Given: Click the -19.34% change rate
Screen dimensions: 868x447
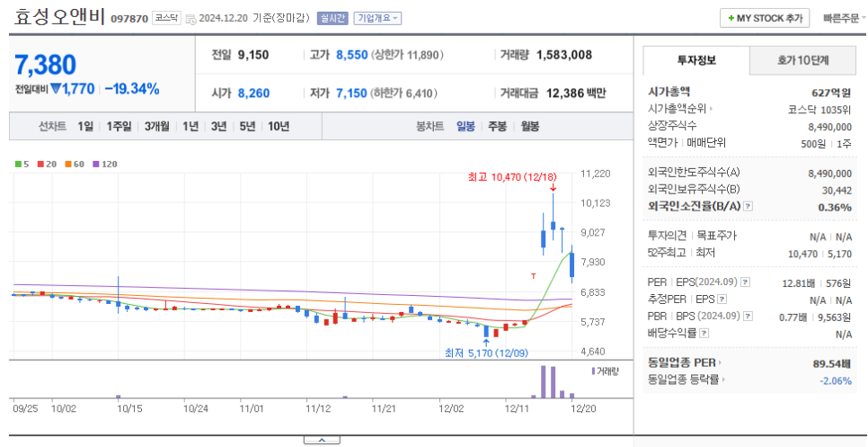Looking at the screenshot, I should coord(132,89).
